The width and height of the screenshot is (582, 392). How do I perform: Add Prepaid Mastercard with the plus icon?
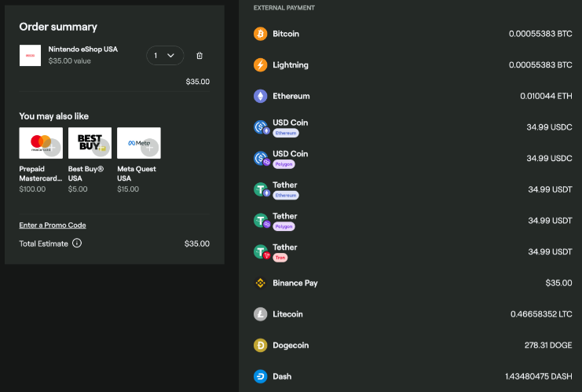click(x=52, y=148)
